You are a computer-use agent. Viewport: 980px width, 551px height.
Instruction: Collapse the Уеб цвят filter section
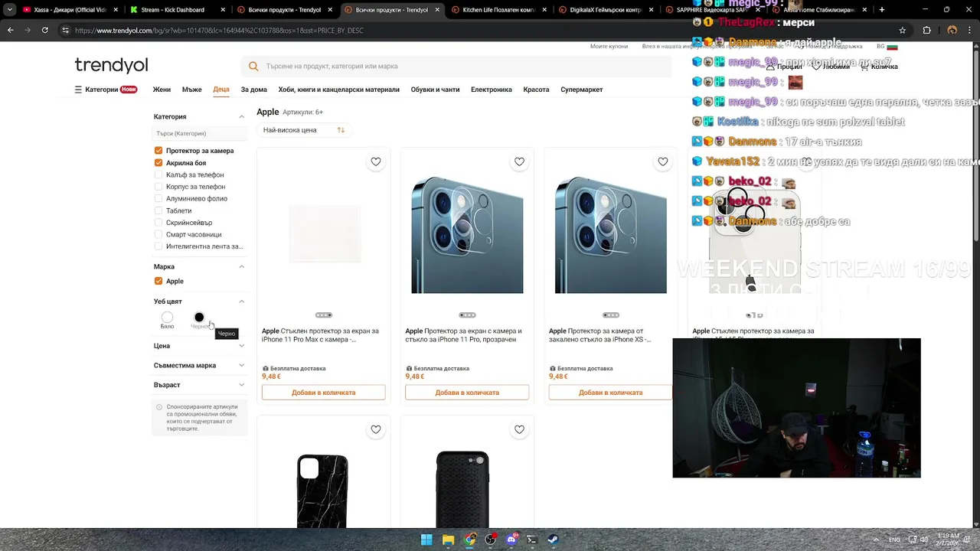click(x=241, y=302)
